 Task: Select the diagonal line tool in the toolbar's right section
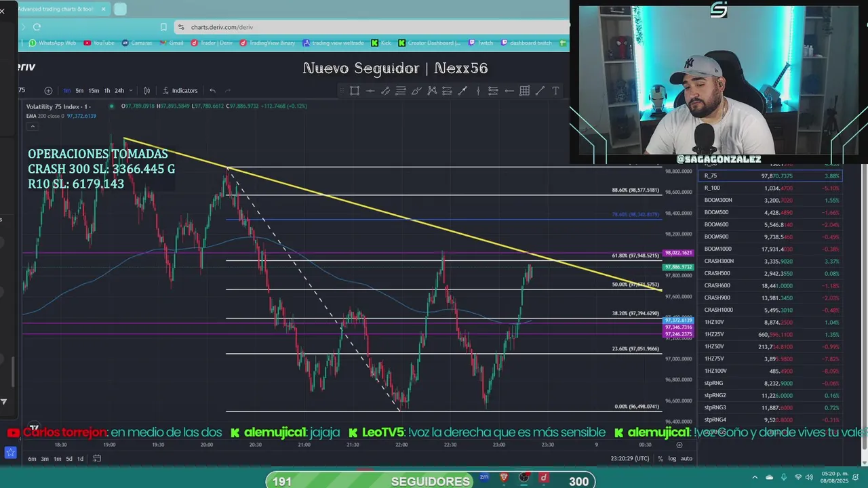pyautogui.click(x=540, y=90)
